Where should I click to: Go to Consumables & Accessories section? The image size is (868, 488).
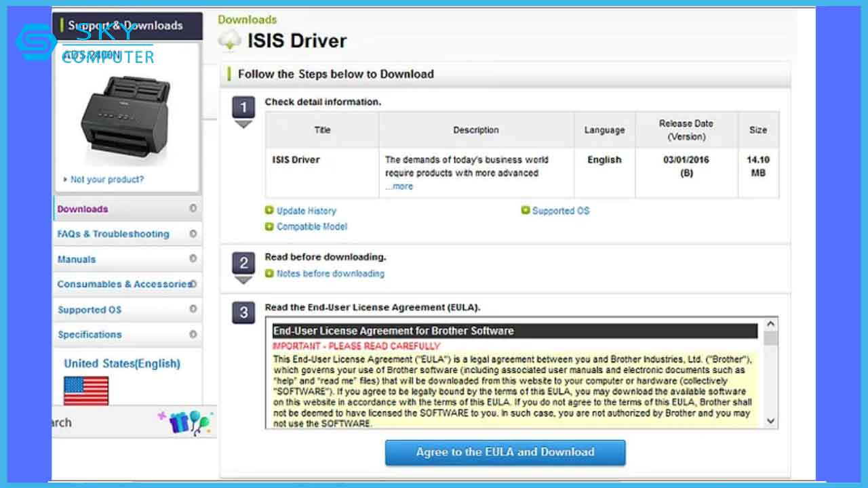click(127, 284)
